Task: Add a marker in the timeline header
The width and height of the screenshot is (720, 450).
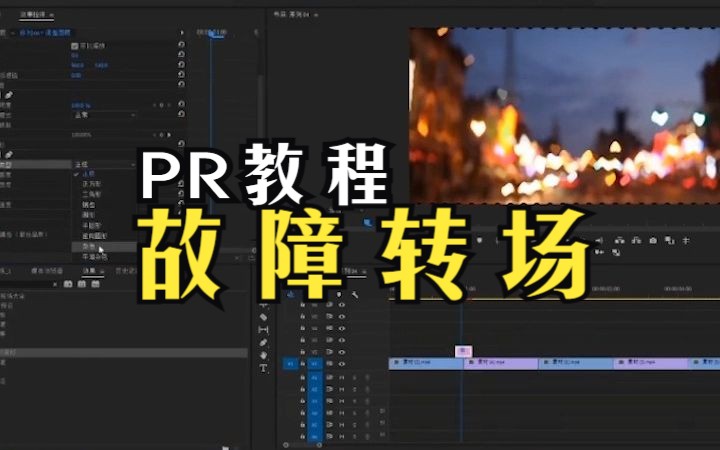Action: click(x=339, y=294)
